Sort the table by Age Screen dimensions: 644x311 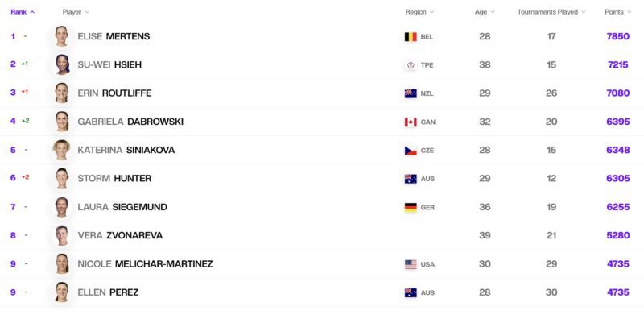click(485, 12)
